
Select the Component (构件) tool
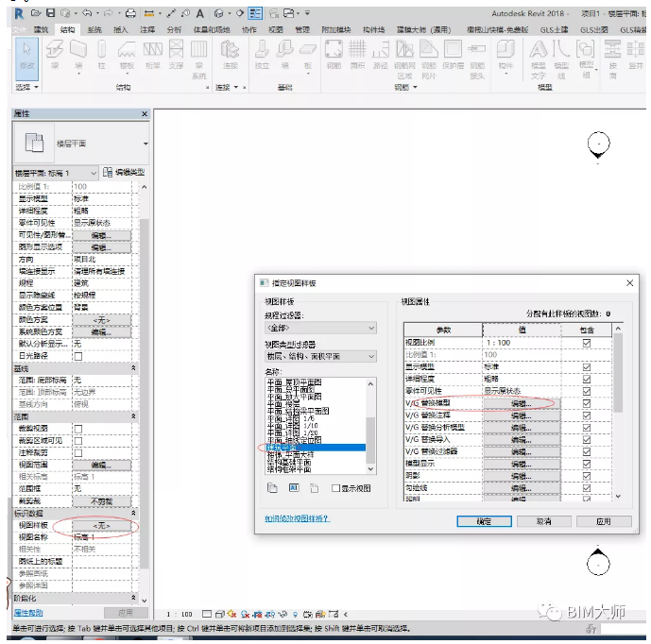pyautogui.click(x=505, y=56)
